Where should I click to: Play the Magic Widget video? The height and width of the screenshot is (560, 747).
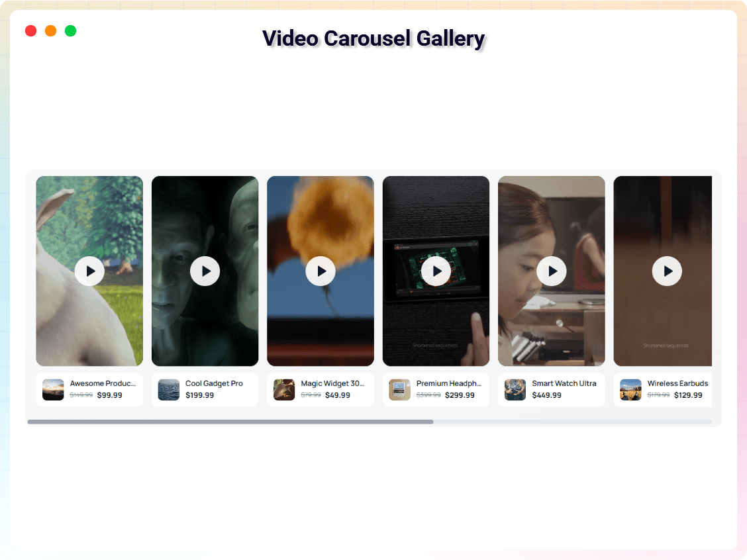tap(321, 271)
